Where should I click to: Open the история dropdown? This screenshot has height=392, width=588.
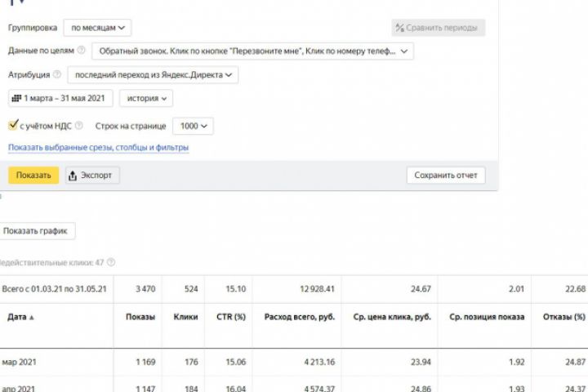146,98
